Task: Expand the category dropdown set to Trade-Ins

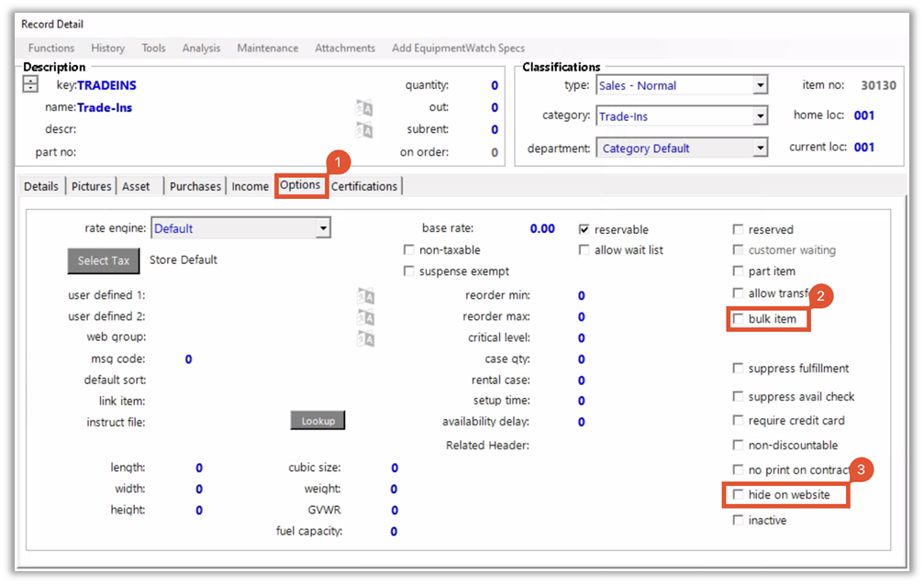Action: click(760, 116)
